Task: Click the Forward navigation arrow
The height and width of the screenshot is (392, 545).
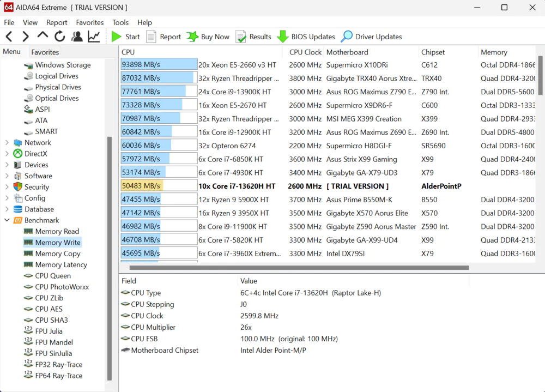Action: (26, 37)
